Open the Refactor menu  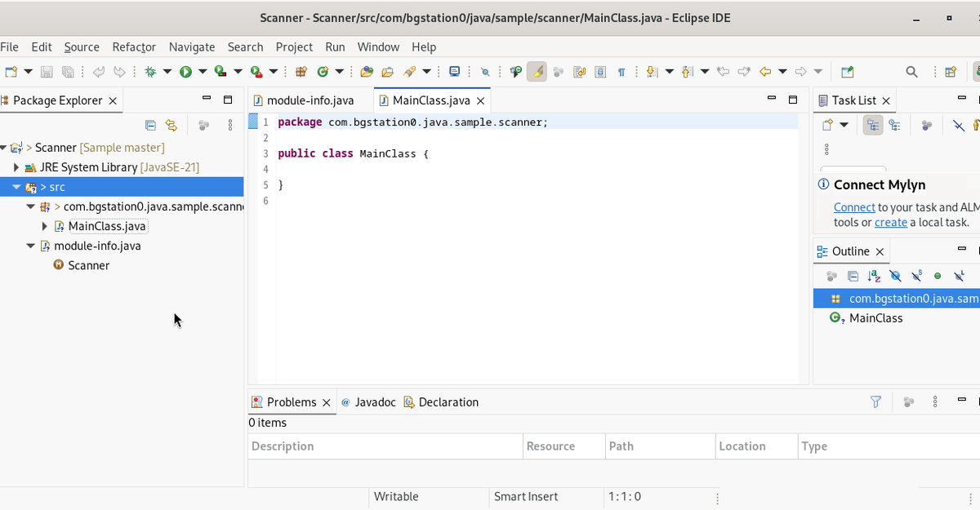point(134,47)
